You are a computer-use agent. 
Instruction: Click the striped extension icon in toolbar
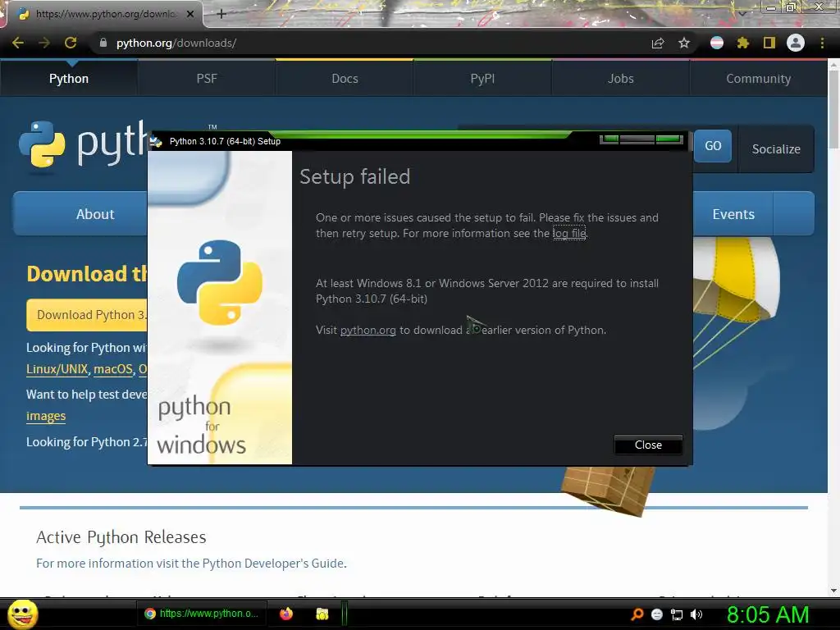[717, 43]
